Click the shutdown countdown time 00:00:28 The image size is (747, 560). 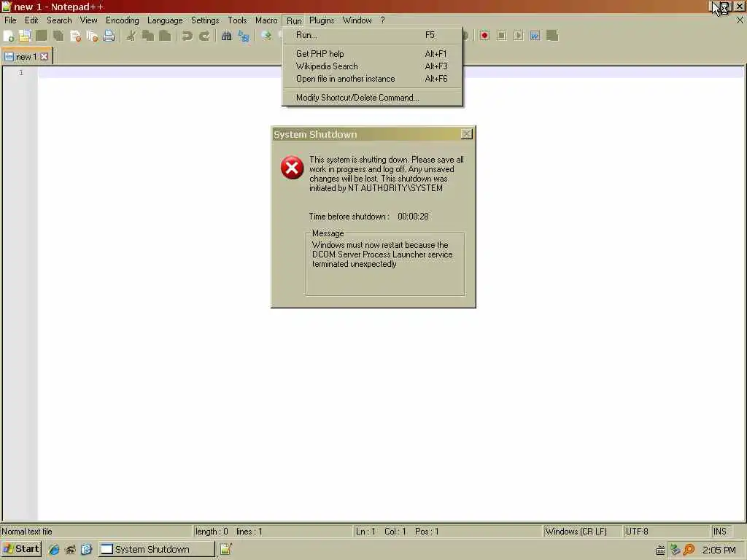coord(413,216)
